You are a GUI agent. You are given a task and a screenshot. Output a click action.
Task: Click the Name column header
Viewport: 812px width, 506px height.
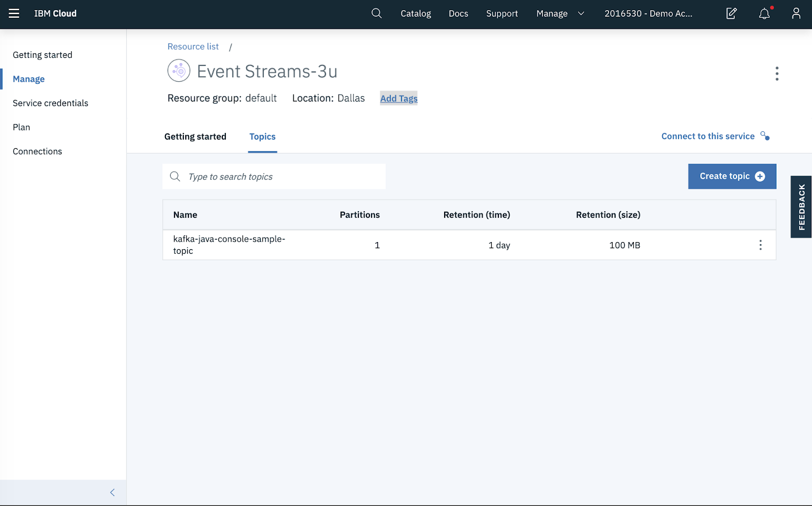[x=185, y=215]
